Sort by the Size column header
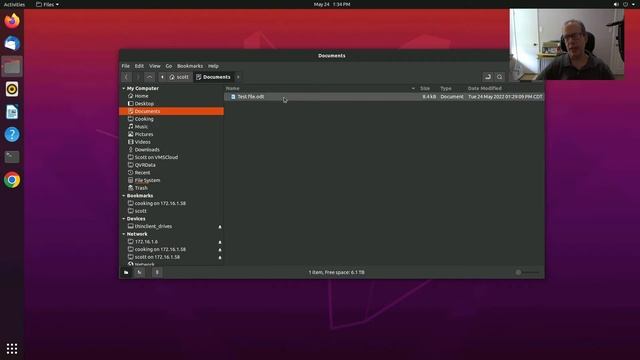This screenshot has width=640, height=360. click(x=425, y=88)
